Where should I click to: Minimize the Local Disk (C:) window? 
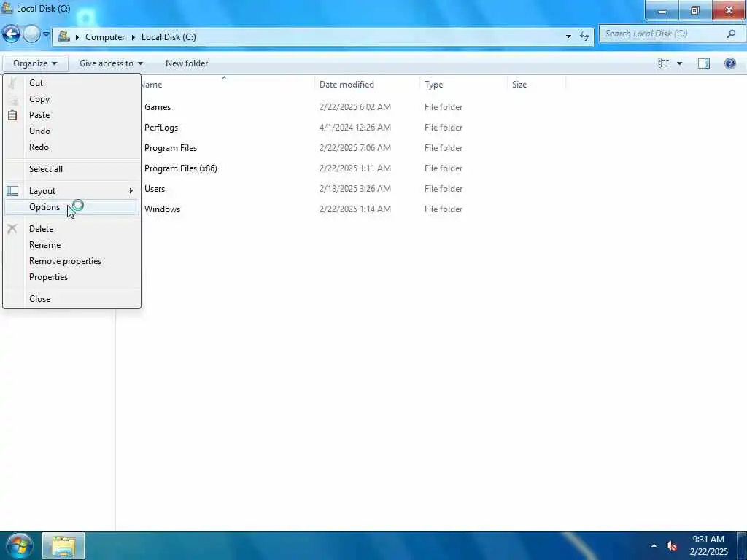662,10
